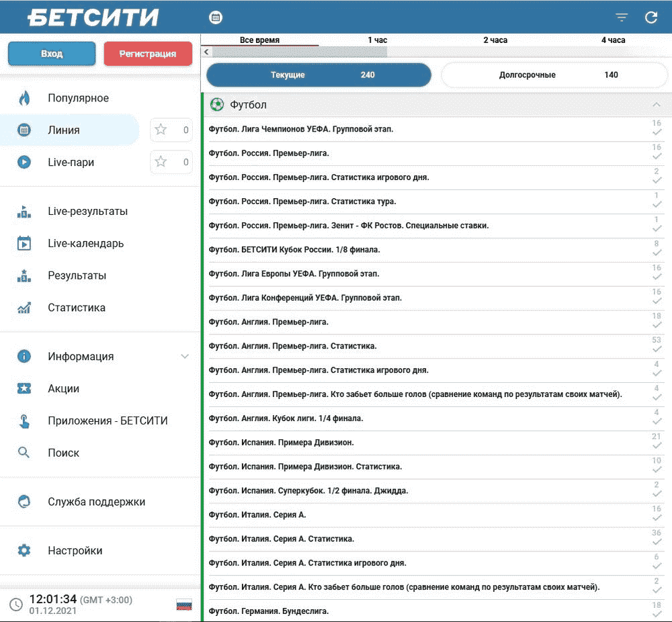Image resolution: width=672 pixels, height=622 pixels.
Task: Tick checkmark for Лига Европы УЕФА row
Action: click(x=657, y=277)
